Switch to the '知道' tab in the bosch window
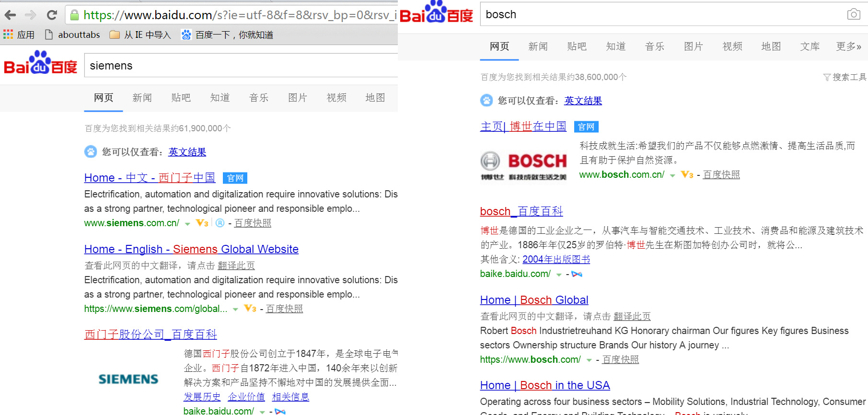This screenshot has width=868, height=415. coord(616,46)
